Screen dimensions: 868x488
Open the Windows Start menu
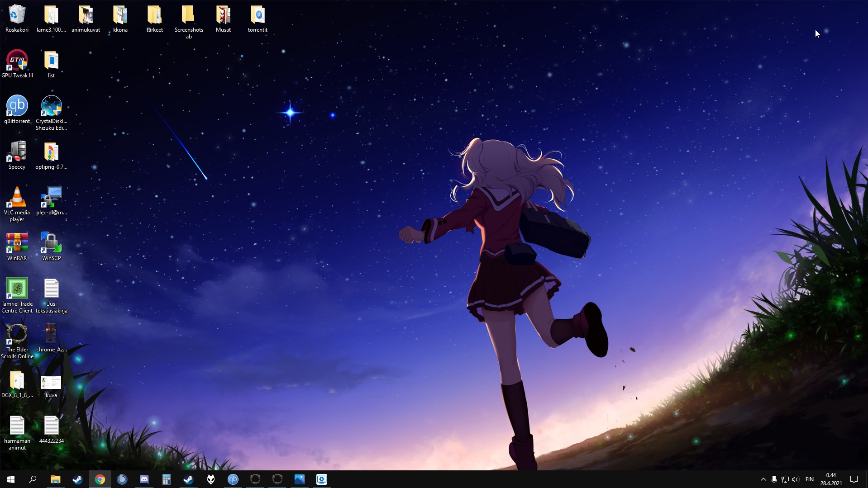[x=11, y=479]
